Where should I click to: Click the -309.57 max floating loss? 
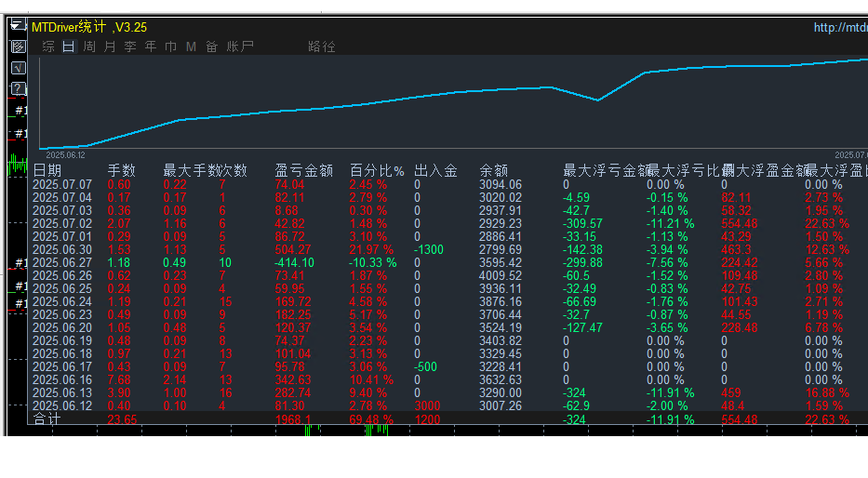583,223
